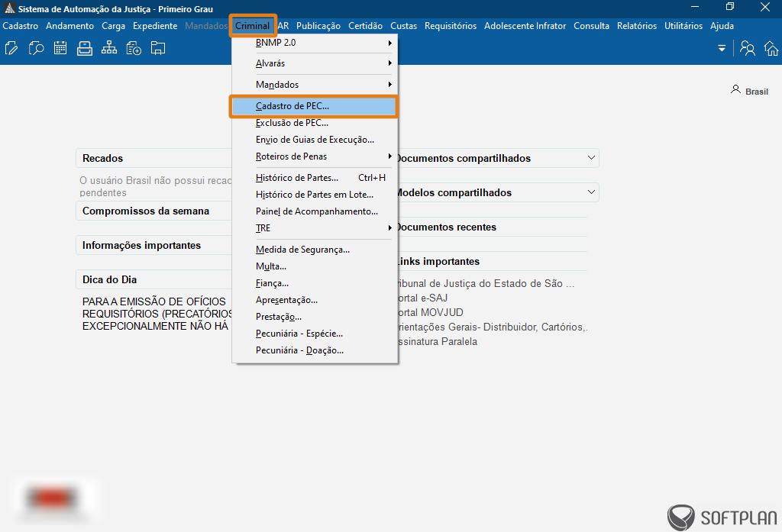Select Envio de Guias de Execução...
Viewport: 782px width, 532px height.
[x=314, y=140]
